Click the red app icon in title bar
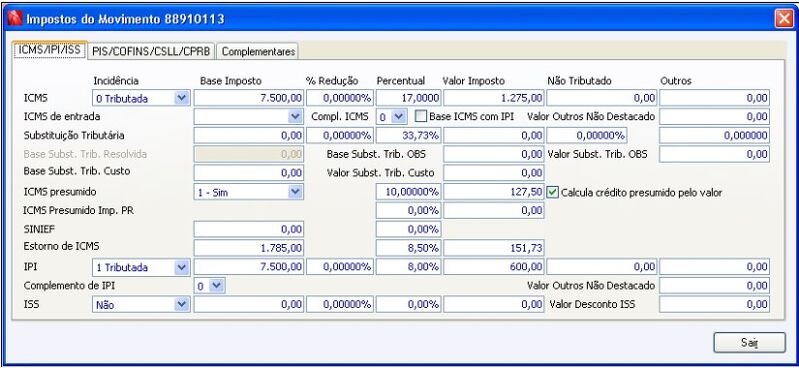 point(15,19)
